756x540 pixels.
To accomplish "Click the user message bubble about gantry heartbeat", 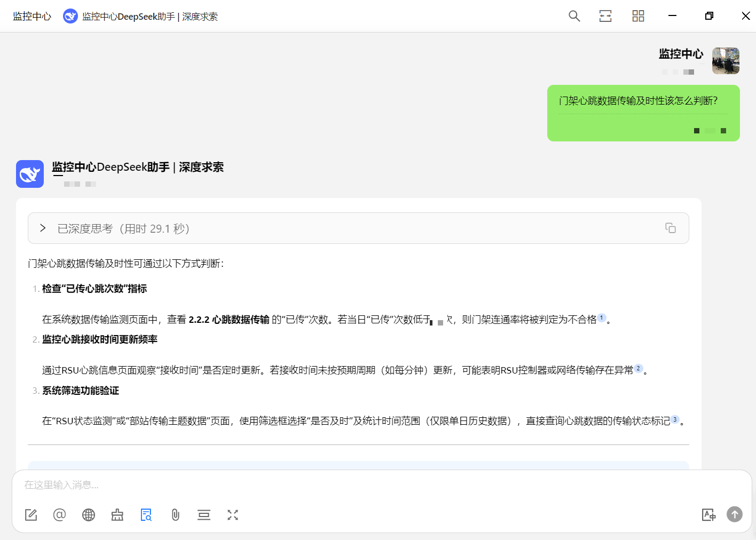I will coord(643,113).
